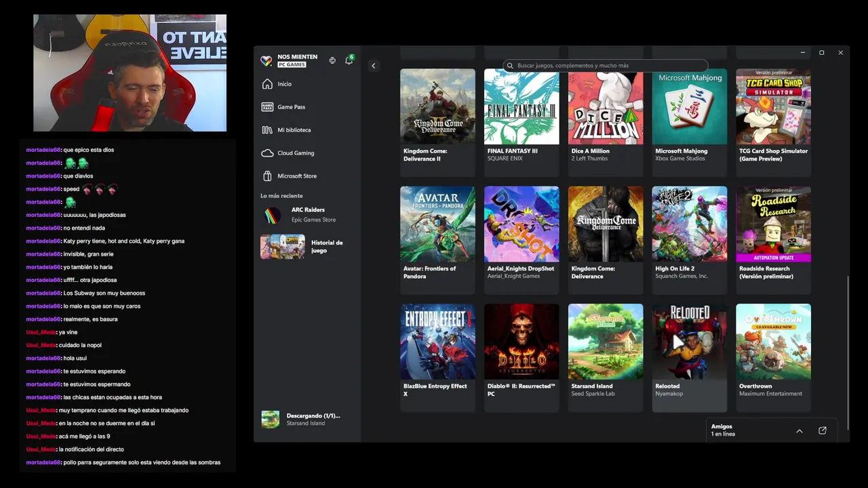Click the printer icon beside the profile
Viewport: 868px width, 488px height.
[x=332, y=60]
